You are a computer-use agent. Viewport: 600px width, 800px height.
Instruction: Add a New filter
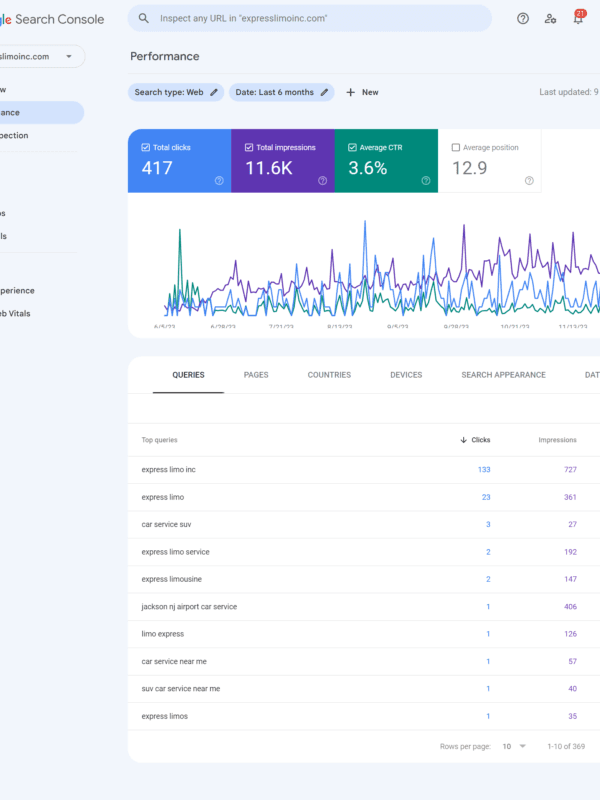point(362,92)
